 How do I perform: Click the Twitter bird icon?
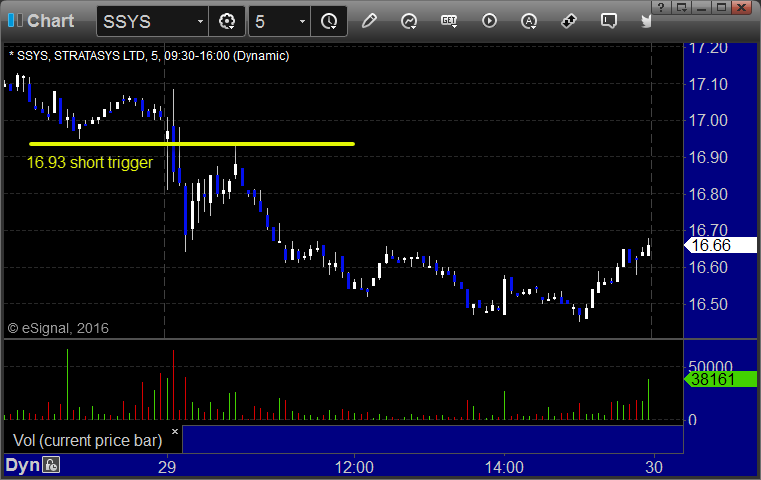coord(646,21)
